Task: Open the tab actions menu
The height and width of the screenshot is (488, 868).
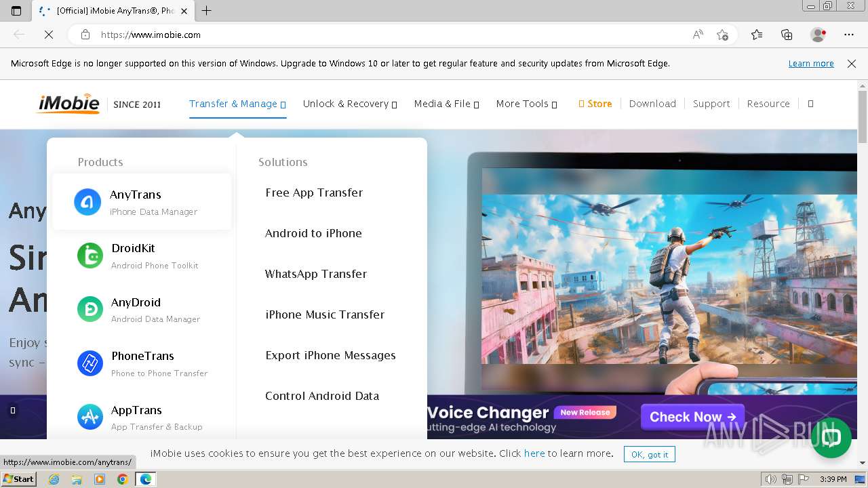Action: point(16,10)
